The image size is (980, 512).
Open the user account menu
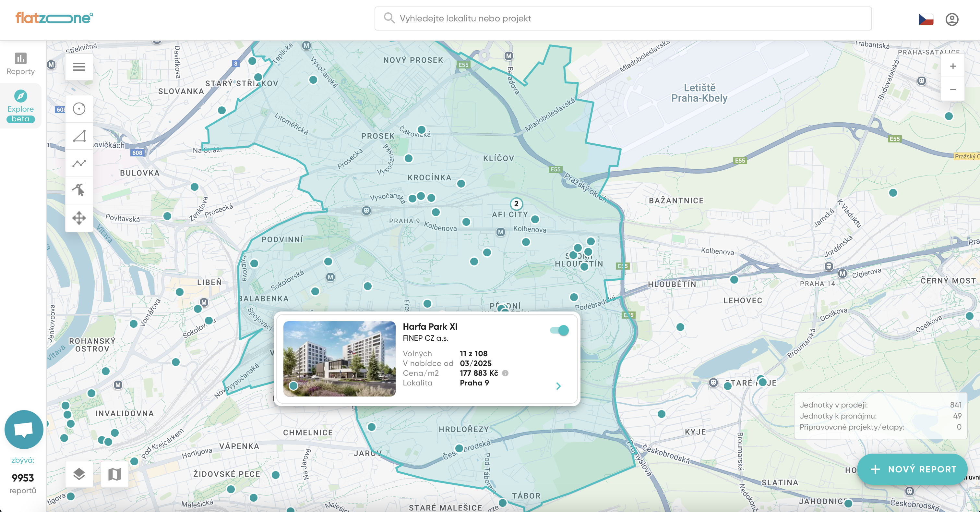point(952,19)
